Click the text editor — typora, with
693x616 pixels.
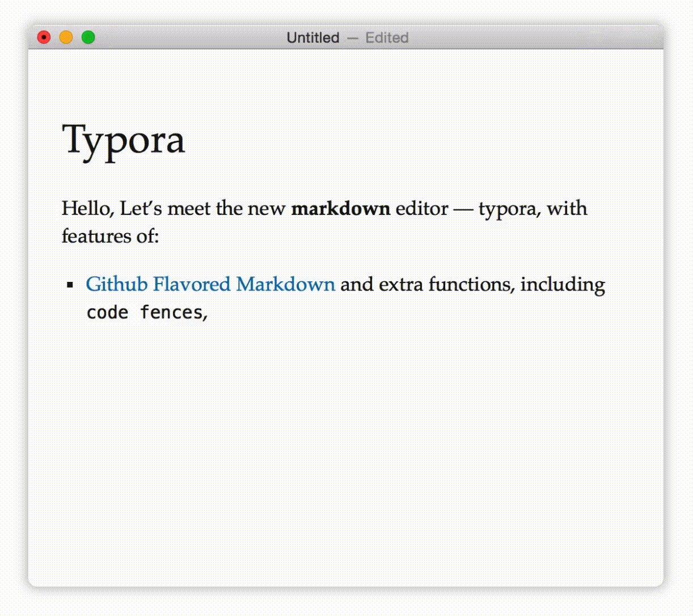(491, 208)
